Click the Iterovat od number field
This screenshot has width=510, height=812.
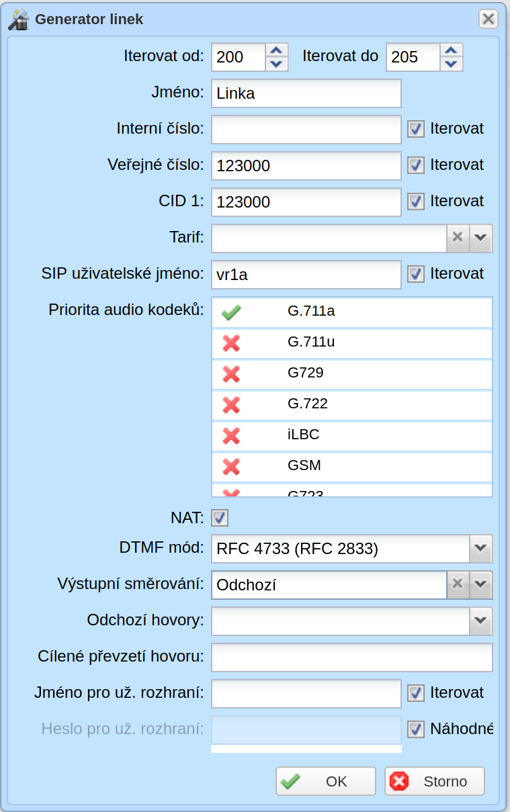pyautogui.click(x=239, y=57)
